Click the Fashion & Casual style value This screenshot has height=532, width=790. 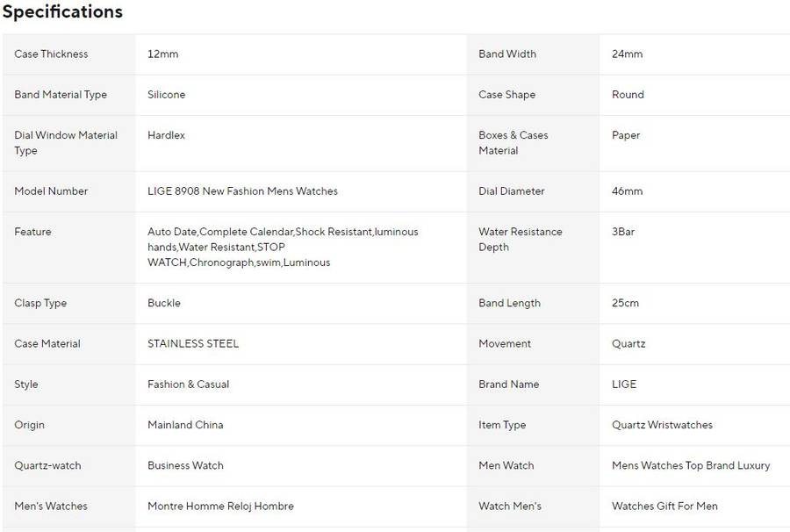(x=188, y=385)
